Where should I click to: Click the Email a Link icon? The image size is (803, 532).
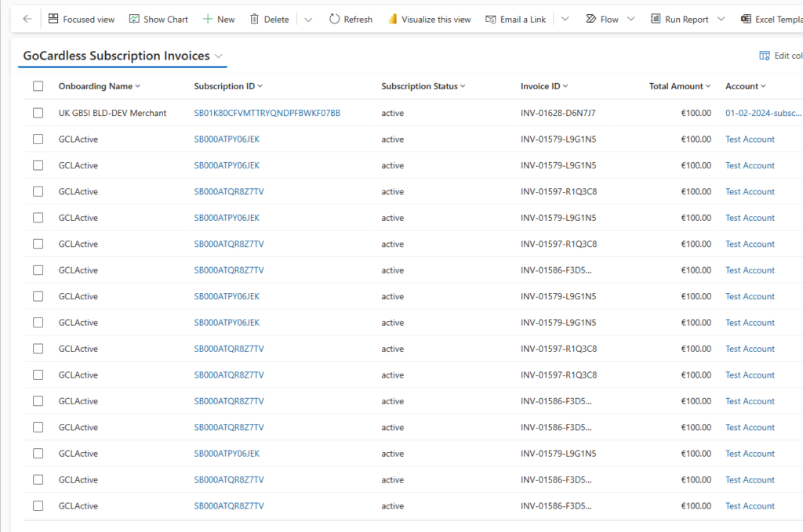(x=491, y=19)
